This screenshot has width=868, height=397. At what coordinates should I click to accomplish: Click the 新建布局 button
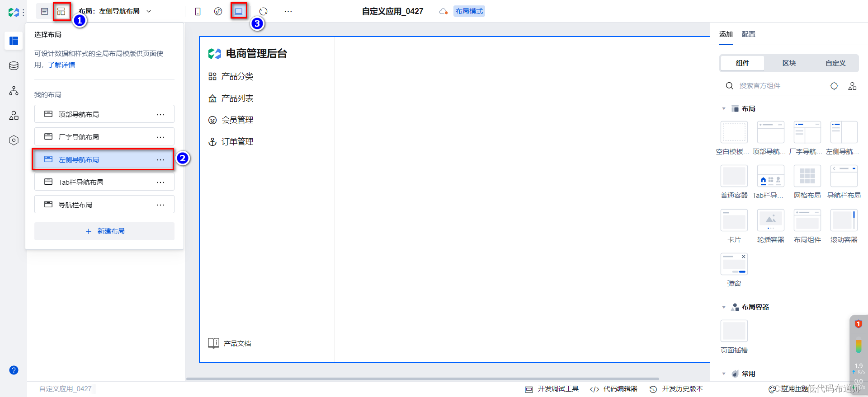104,231
